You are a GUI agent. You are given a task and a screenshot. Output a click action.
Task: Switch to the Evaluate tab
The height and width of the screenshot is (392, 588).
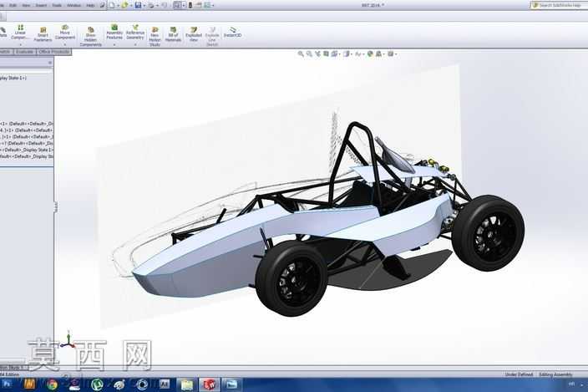(24, 52)
